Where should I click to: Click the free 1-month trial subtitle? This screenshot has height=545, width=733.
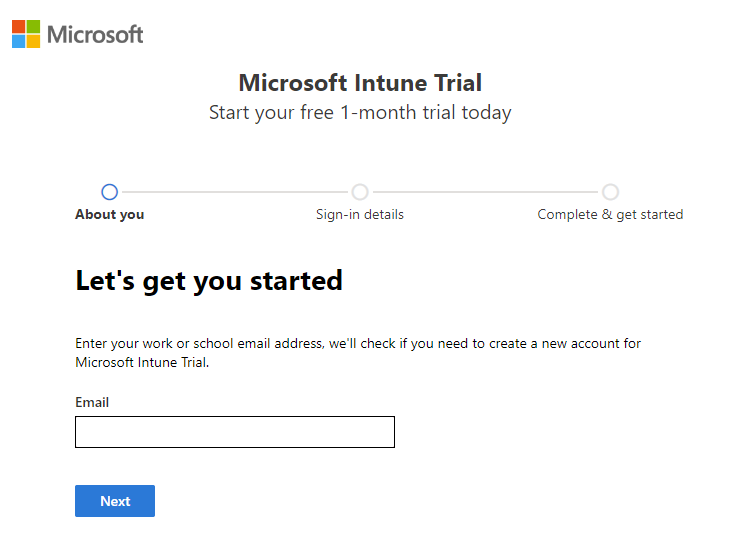click(x=360, y=113)
